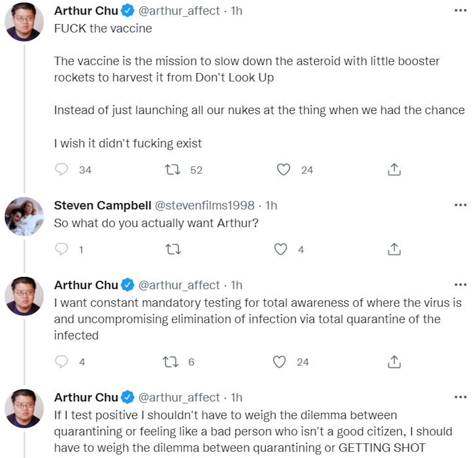Screen dimensions: 476x458
Task: Open more options on mandatory testing tweet
Action: point(460,285)
